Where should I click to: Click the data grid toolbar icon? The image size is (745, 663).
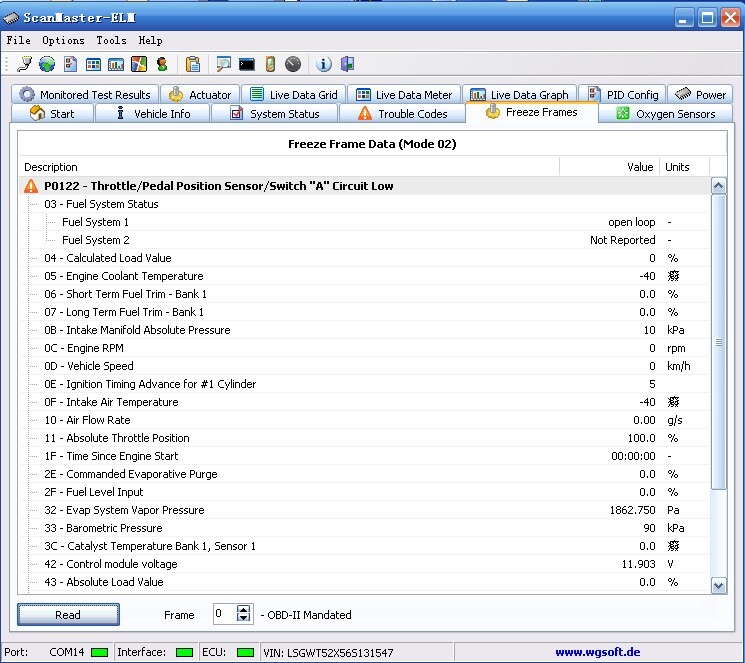tap(93, 64)
